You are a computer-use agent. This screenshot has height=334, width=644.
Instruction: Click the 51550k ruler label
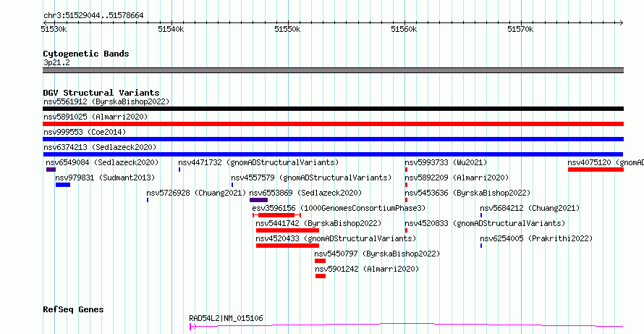click(288, 29)
